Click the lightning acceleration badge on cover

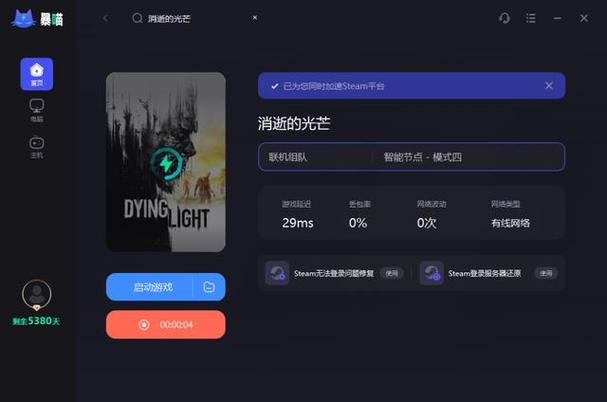(x=166, y=164)
